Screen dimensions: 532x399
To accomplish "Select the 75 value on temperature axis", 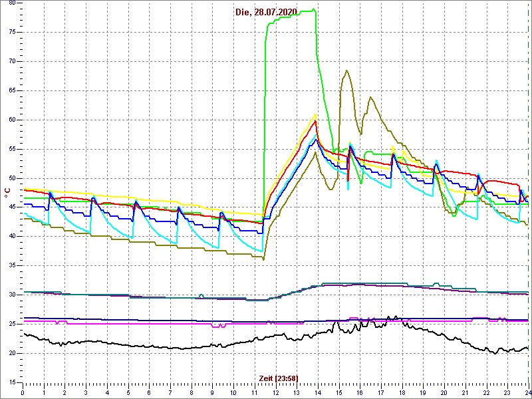I will 11,32.
